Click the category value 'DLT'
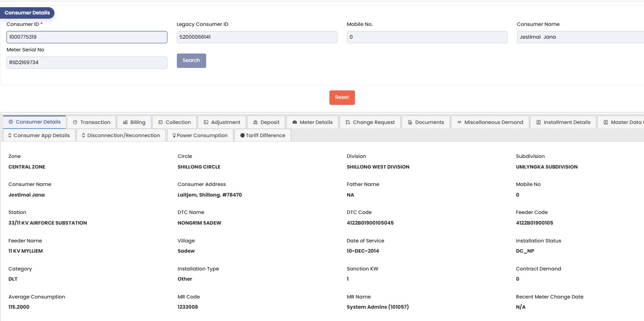Viewport: 644px width, 321px height. 13,279
